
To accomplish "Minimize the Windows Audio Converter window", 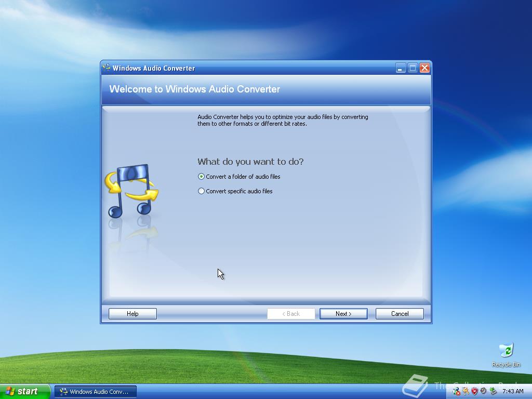I will (x=401, y=68).
